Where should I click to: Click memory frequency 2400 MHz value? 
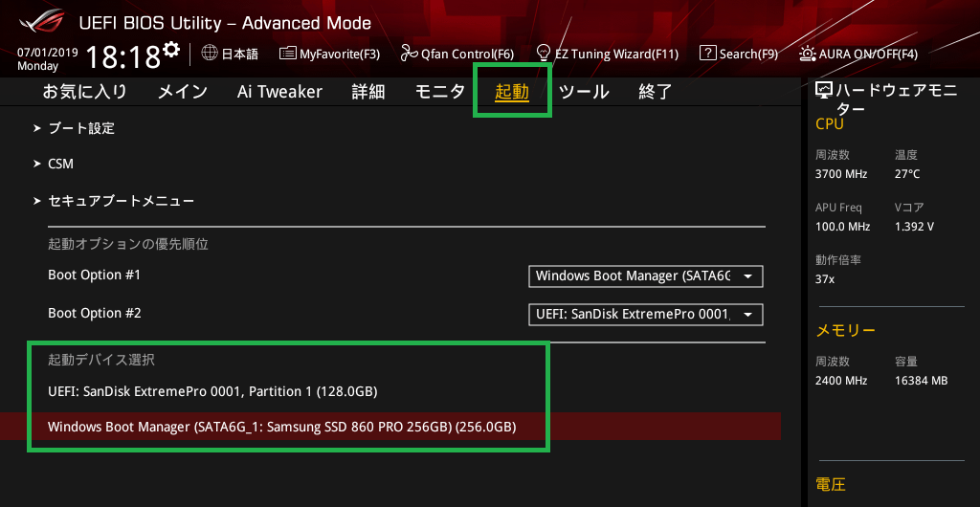coord(841,381)
